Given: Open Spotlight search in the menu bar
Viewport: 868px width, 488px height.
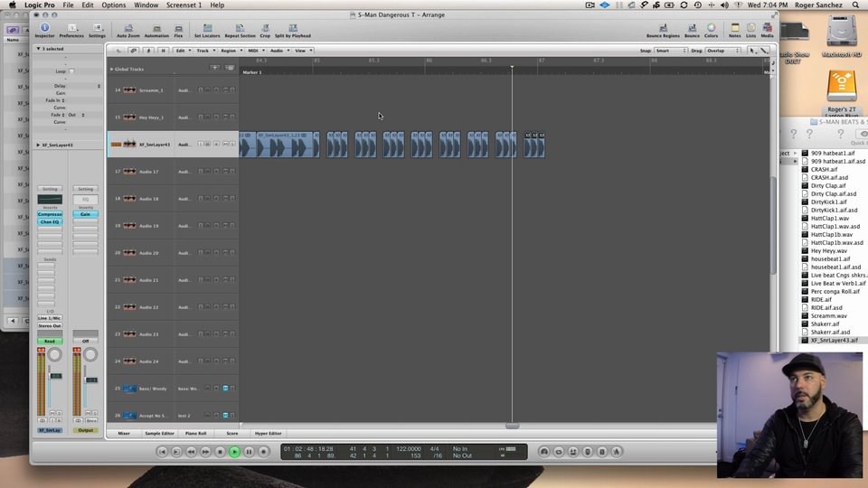Looking at the screenshot, I should [x=856, y=5].
